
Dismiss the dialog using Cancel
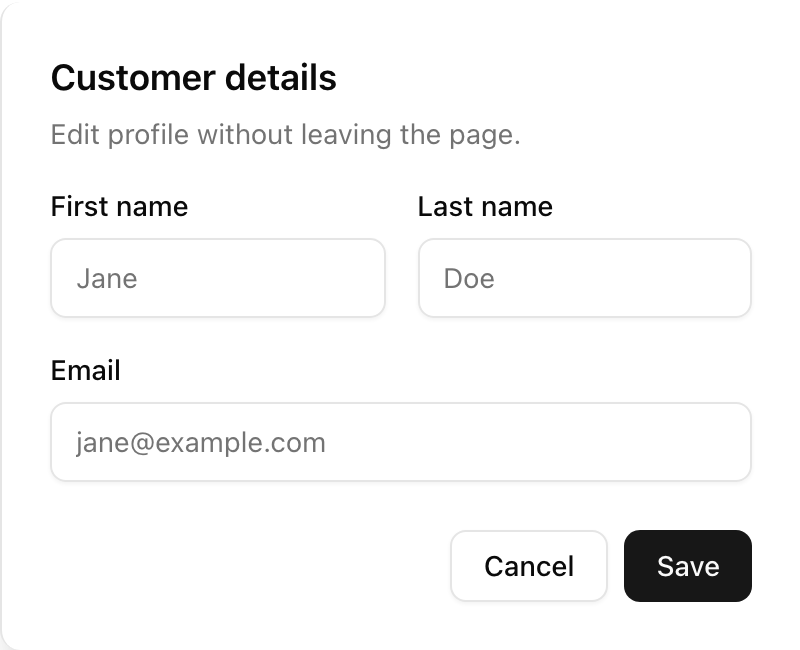528,566
